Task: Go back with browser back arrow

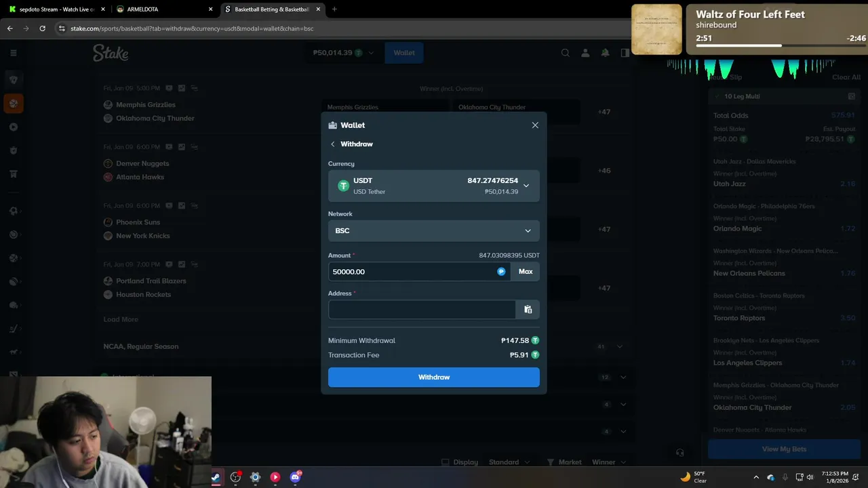Action: tap(9, 28)
